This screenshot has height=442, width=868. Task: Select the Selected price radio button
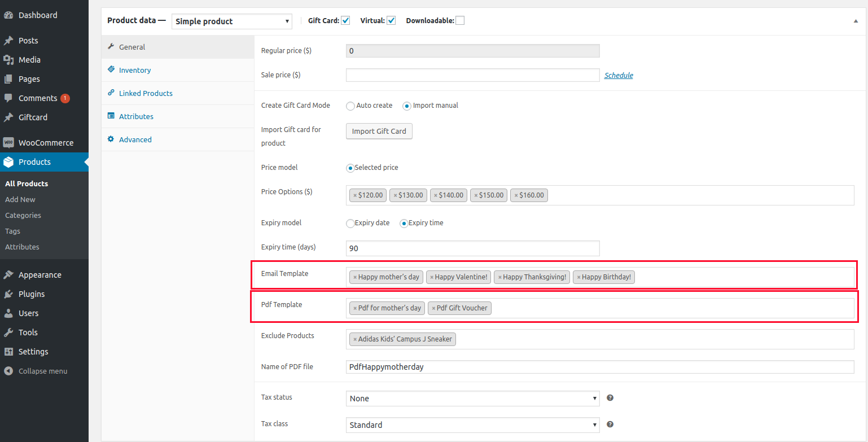point(350,168)
